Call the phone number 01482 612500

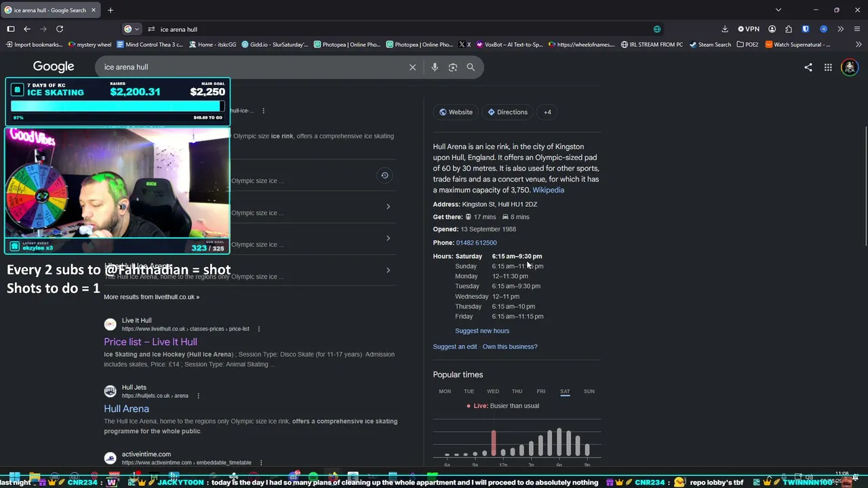[x=476, y=243]
